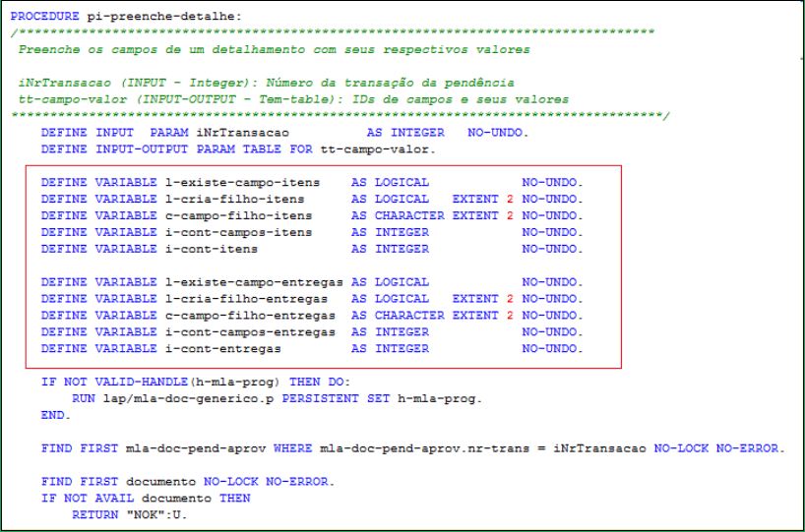Click the END. statement
Viewport: 805px width, 532px height.
click(x=56, y=415)
